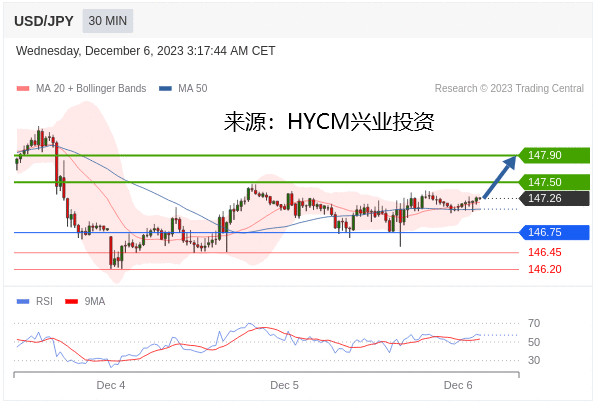Image resolution: width=594 pixels, height=404 pixels.
Task: Open the Trading Central research credit
Action: click(x=509, y=88)
